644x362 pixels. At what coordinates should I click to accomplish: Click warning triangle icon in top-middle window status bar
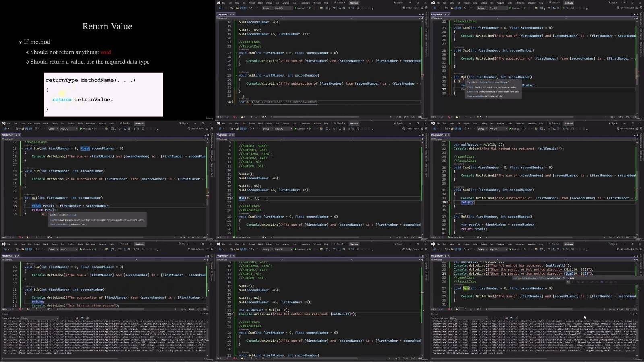[243, 117]
